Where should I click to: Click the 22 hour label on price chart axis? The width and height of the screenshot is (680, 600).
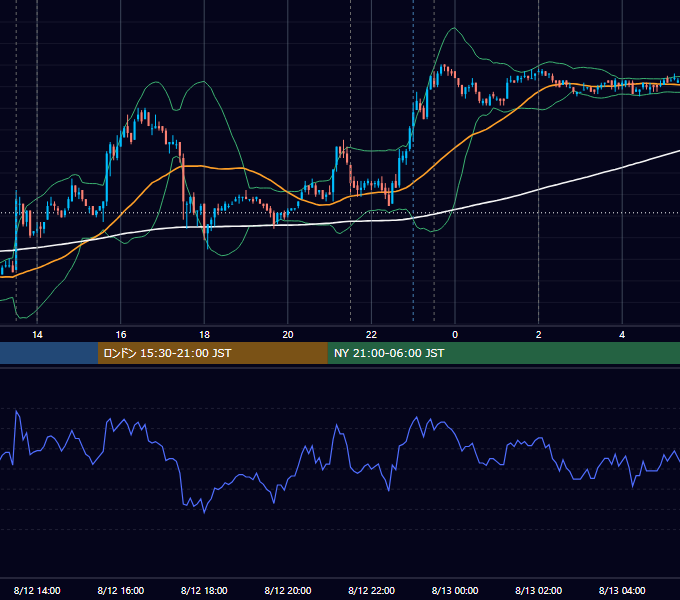click(x=371, y=335)
